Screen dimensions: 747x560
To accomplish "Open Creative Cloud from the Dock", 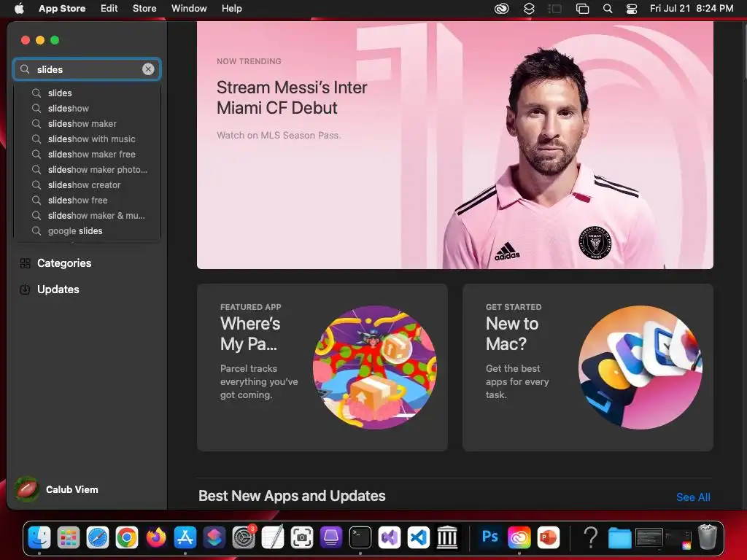I will coord(519,537).
